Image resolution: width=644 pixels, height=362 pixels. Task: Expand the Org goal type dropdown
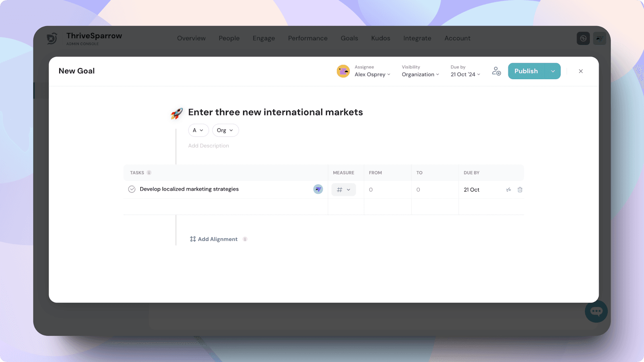click(x=225, y=130)
